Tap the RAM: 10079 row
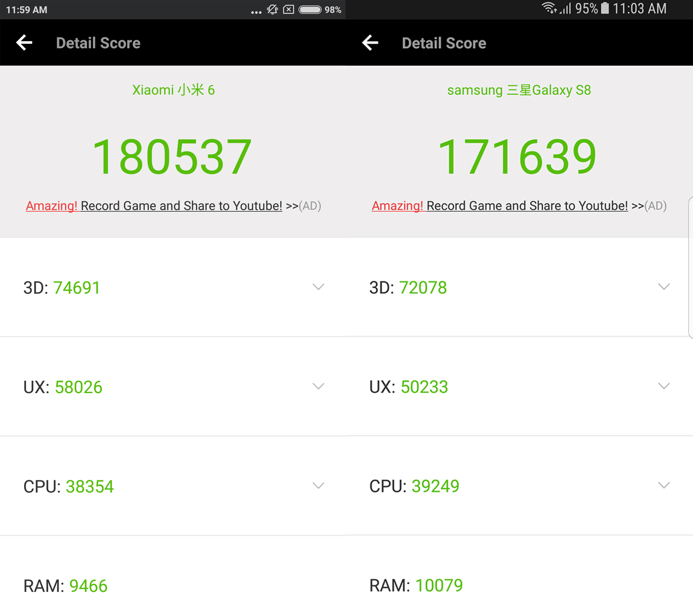 click(519, 576)
